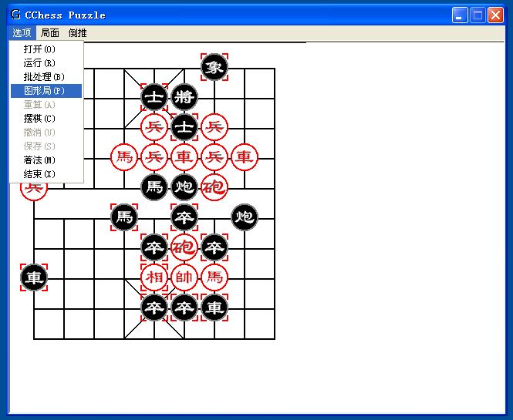Click the black 炮 left of red 砲
This screenshot has height=420, width=513.
tap(184, 186)
